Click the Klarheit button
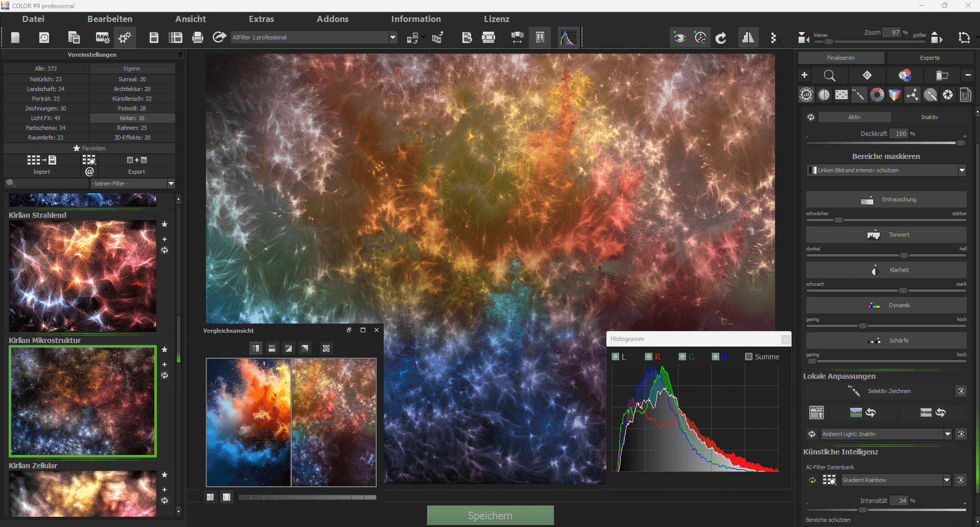The width and height of the screenshot is (980, 527). pos(886,270)
